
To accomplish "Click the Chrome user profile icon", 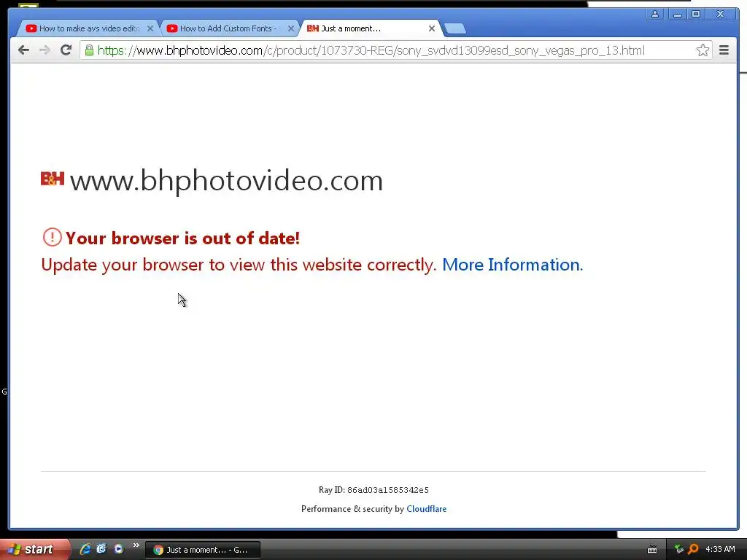I will pyautogui.click(x=655, y=15).
